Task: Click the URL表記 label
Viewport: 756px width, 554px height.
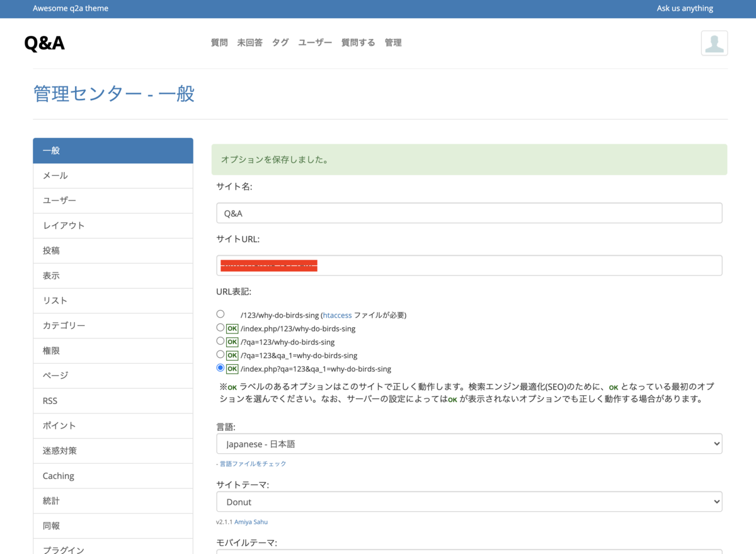Action: coord(234,292)
